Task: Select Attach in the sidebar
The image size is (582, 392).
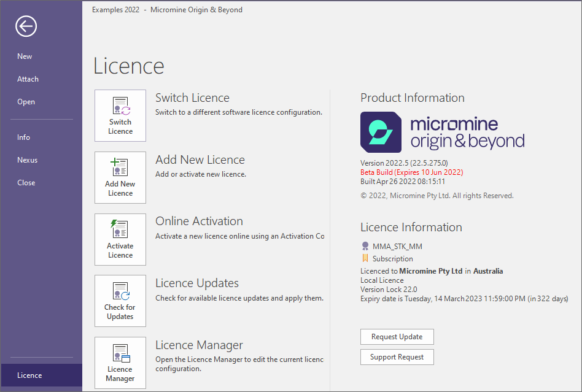Action: click(x=28, y=79)
